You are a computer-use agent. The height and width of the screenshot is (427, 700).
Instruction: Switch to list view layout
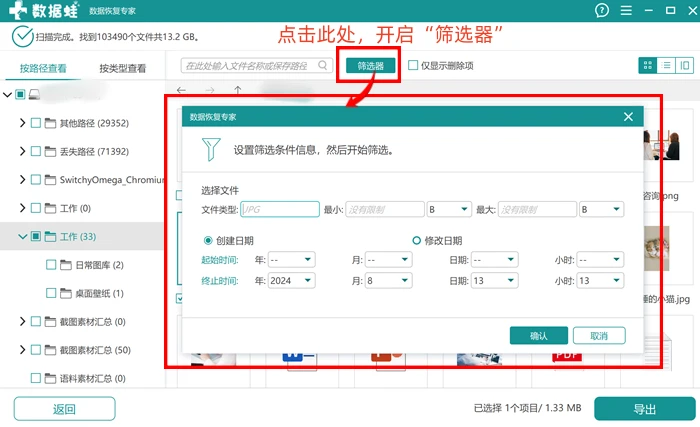666,66
